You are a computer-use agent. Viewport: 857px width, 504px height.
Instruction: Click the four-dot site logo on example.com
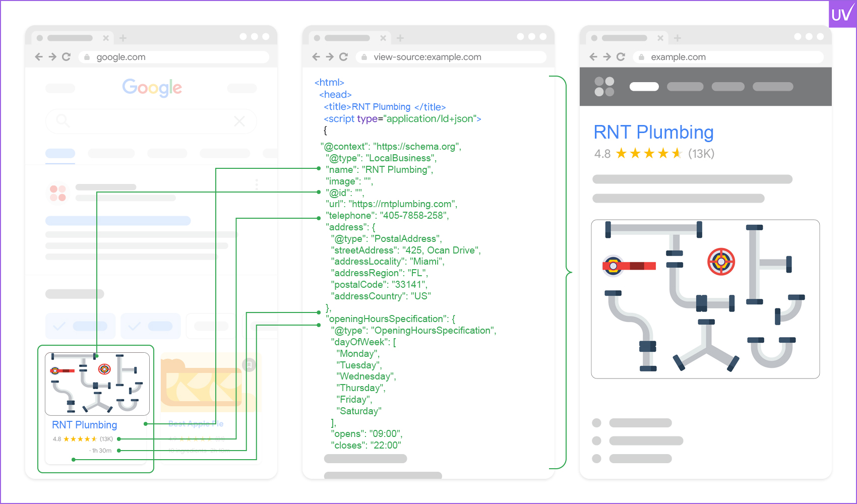(604, 87)
